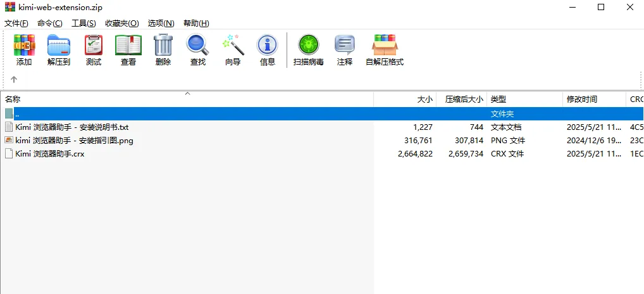Sort by the 修改时间 column header

point(594,99)
